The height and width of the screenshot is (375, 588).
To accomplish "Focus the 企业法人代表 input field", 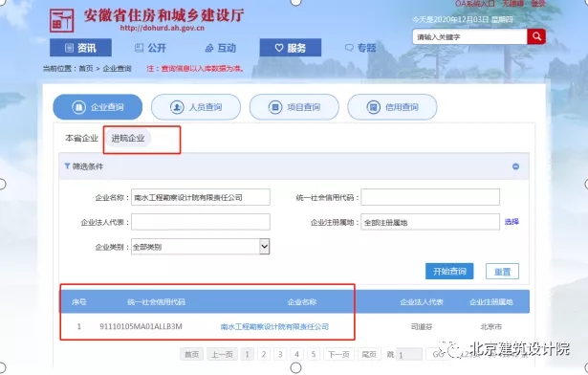I will 201,222.
